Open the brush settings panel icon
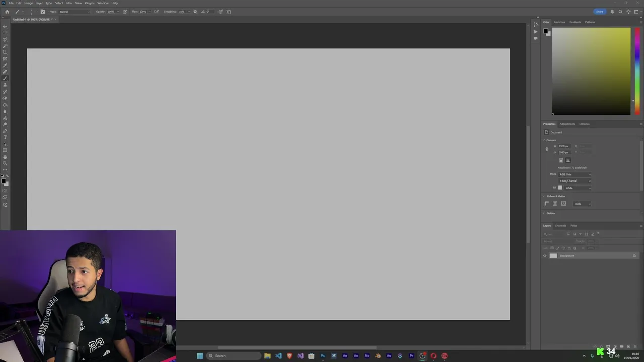Viewport: 644px width, 362px height. tap(43, 11)
